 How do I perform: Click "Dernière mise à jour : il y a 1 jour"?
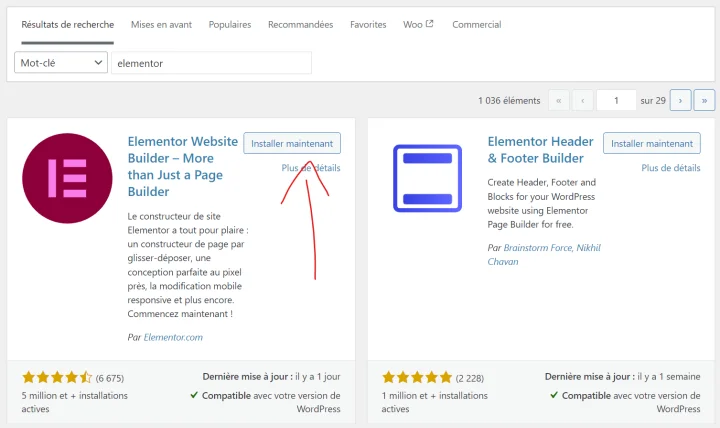[x=271, y=377]
